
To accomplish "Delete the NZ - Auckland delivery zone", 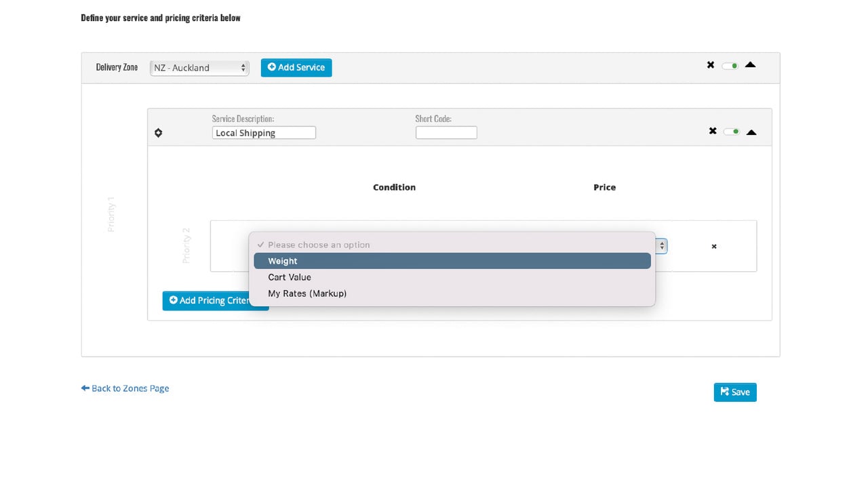I will (x=711, y=65).
